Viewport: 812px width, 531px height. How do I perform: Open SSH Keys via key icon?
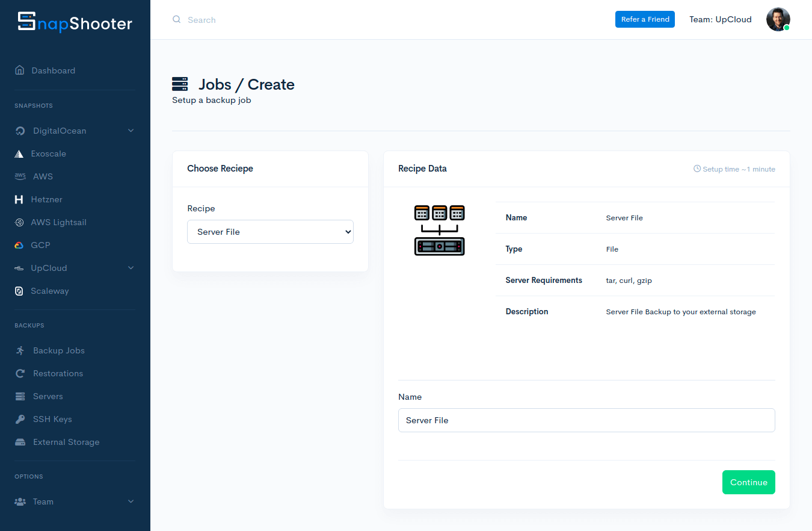(x=20, y=419)
